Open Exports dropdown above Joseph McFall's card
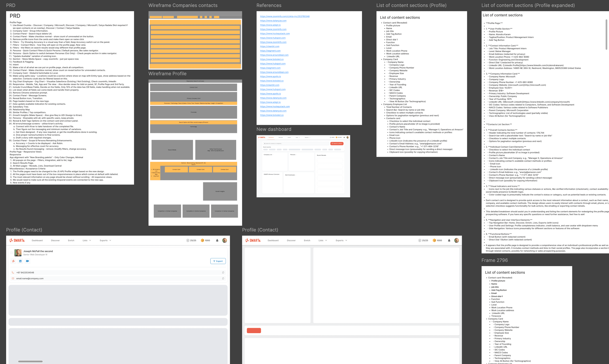 coord(105,240)
